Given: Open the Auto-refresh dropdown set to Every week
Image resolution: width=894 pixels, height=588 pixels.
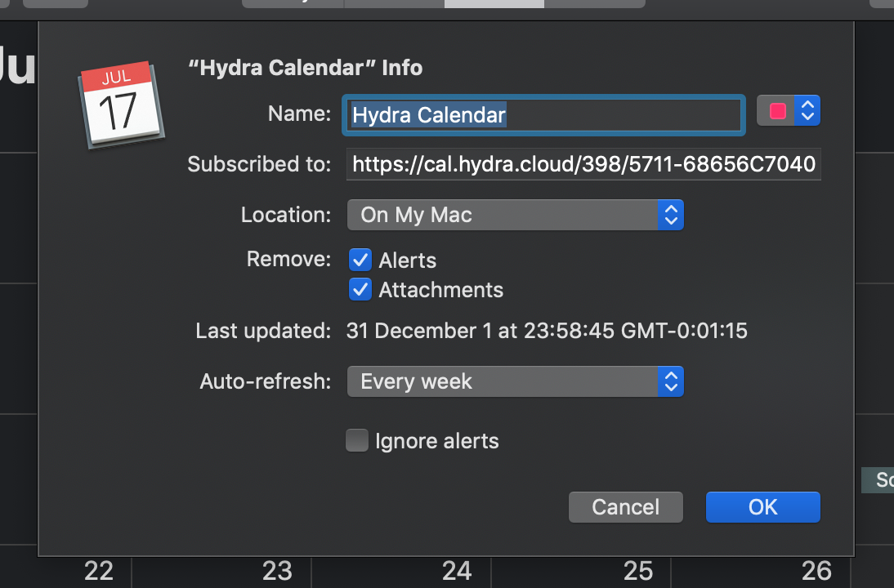Looking at the screenshot, I should [x=515, y=381].
